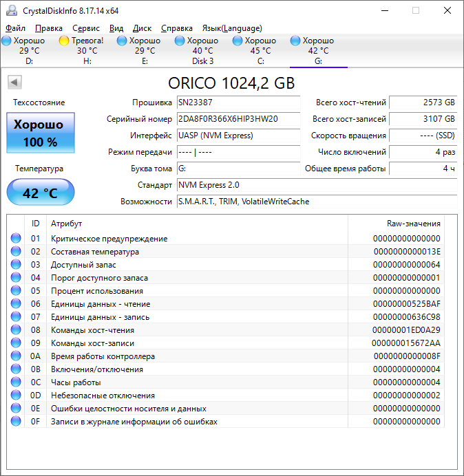Open the Сервис menu

pos(86,28)
